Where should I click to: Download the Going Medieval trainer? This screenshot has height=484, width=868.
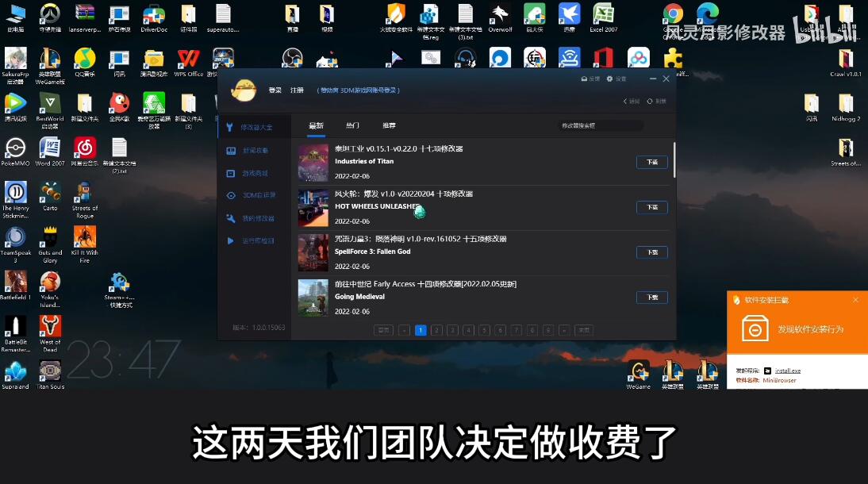pos(651,298)
